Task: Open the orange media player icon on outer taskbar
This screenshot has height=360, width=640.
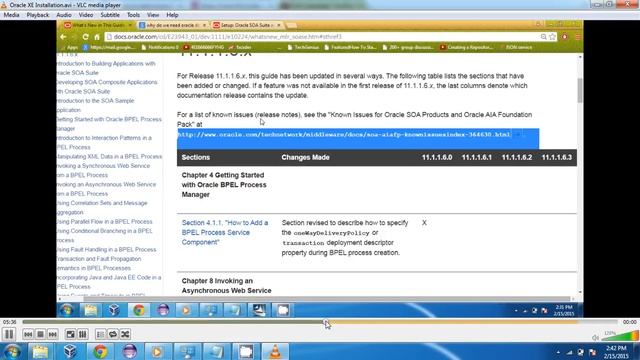Action: pyautogui.click(x=157, y=351)
